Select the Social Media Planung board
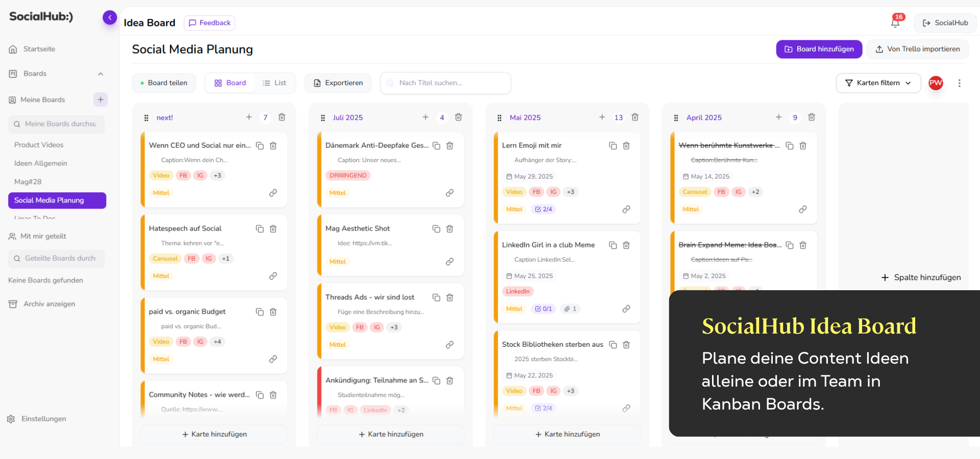Viewport: 980px width, 459px height. coord(57,200)
